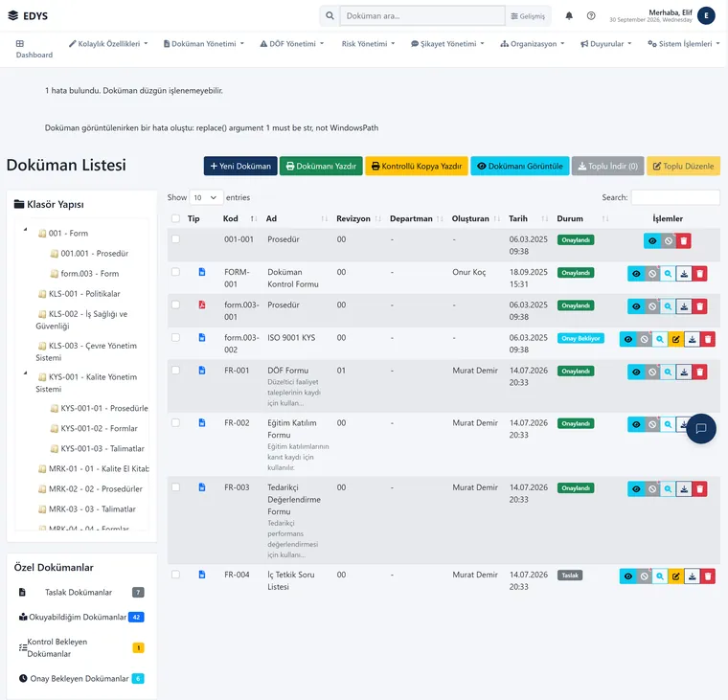This screenshot has width=728, height=700.
Task: Click the table Search input field
Action: pyautogui.click(x=675, y=197)
